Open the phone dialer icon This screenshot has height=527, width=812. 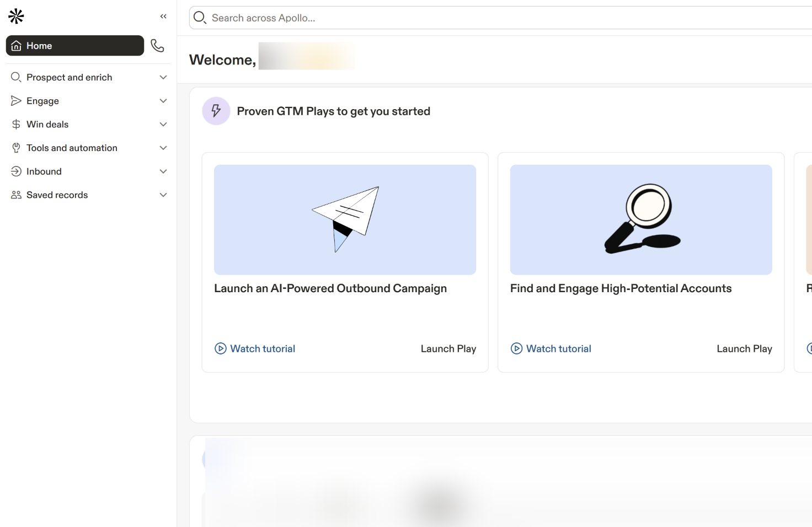point(158,46)
